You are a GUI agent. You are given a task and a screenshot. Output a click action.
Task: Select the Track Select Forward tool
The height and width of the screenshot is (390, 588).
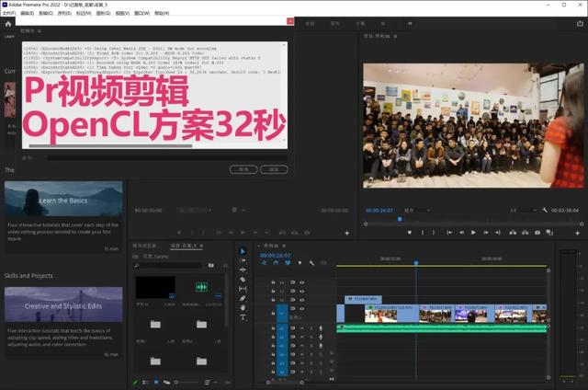click(243, 260)
